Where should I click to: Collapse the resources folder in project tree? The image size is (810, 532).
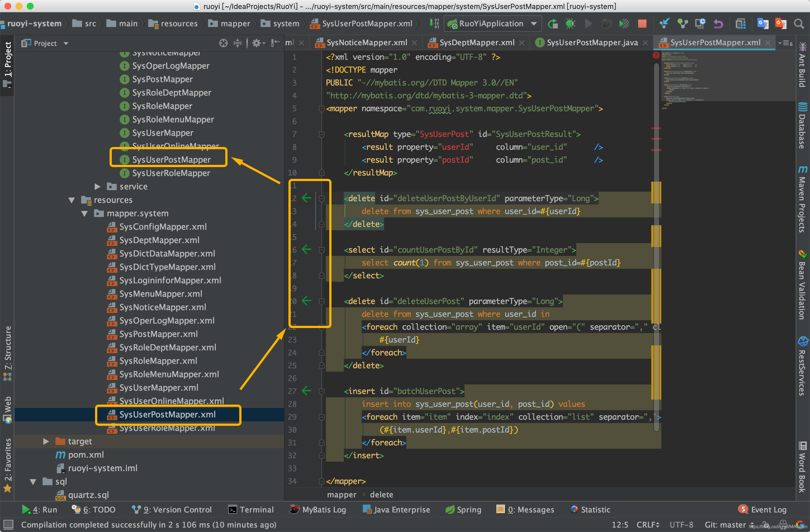tap(72, 200)
